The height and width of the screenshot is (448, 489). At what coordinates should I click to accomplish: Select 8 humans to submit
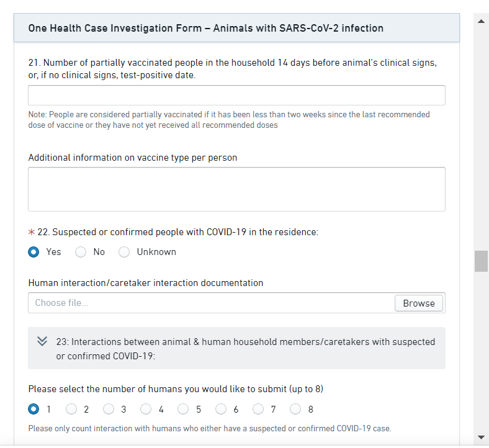point(295,409)
